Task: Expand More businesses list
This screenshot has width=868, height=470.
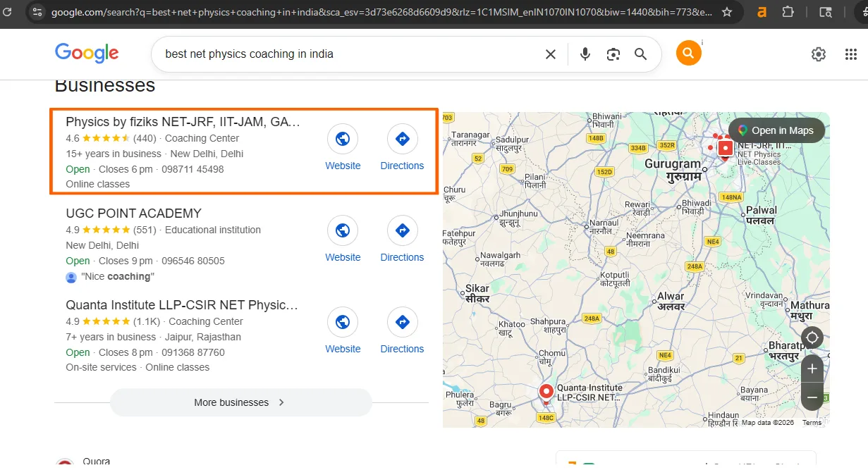Action: [x=240, y=402]
